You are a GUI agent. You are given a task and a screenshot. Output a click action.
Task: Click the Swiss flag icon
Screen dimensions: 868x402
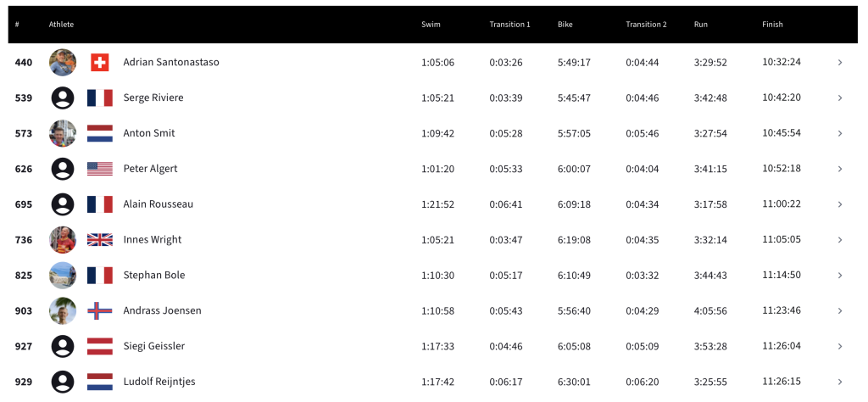(x=100, y=62)
